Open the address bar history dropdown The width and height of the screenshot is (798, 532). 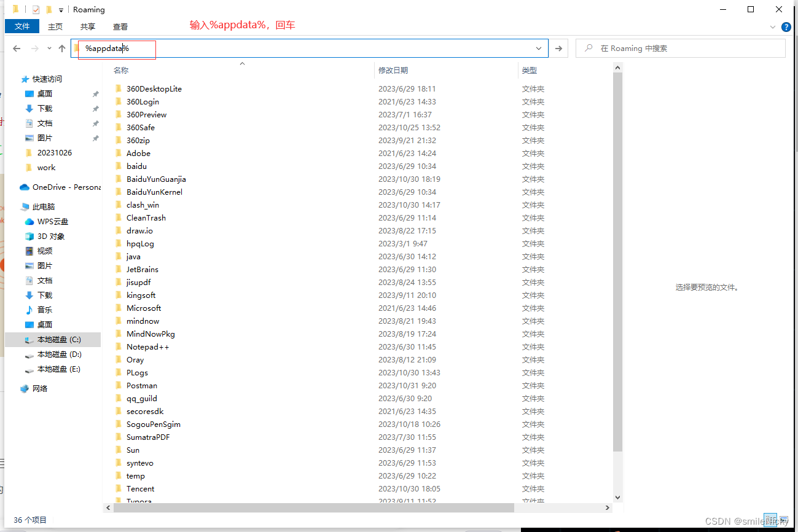tap(539, 49)
